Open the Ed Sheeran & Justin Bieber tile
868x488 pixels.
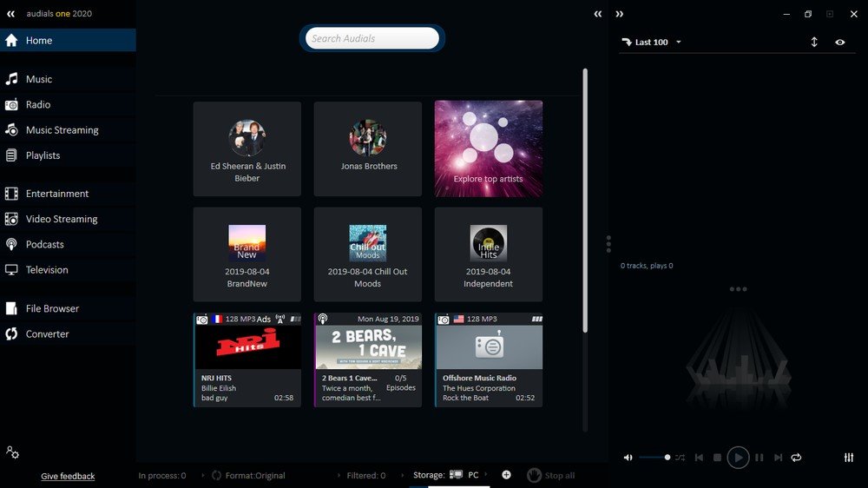tap(247, 148)
